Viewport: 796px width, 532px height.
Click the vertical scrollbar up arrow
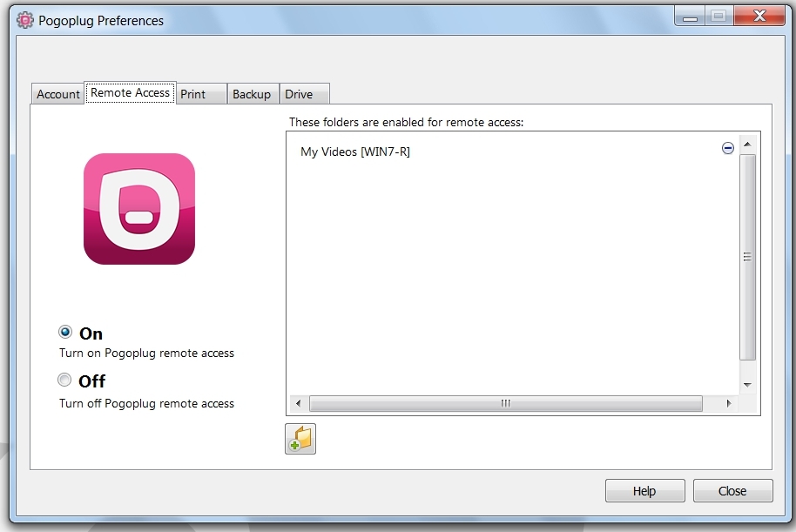coord(747,145)
